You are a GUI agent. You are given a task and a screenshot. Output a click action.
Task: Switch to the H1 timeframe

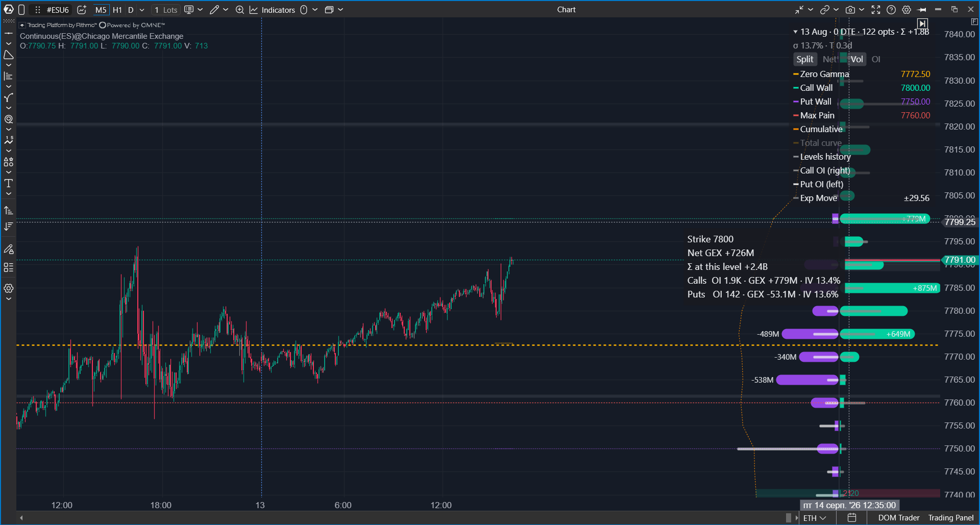117,10
